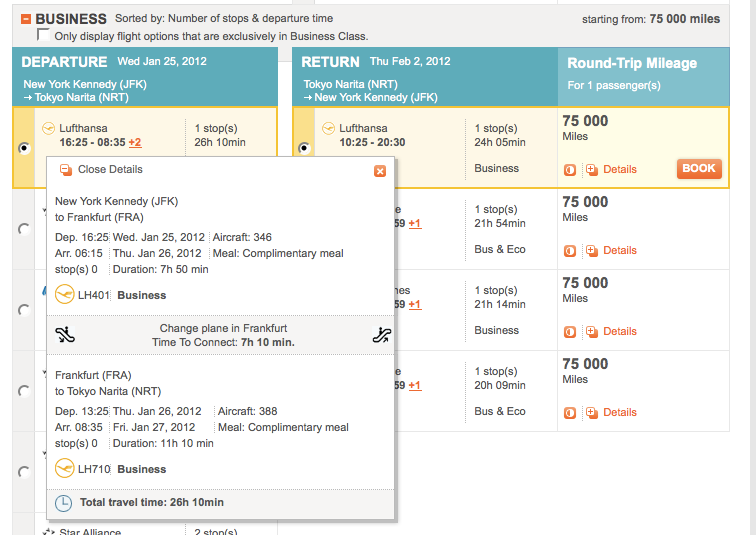The height and width of the screenshot is (535, 756).
Task: Click the info icon for the 20h 09min flight
Action: (x=570, y=412)
